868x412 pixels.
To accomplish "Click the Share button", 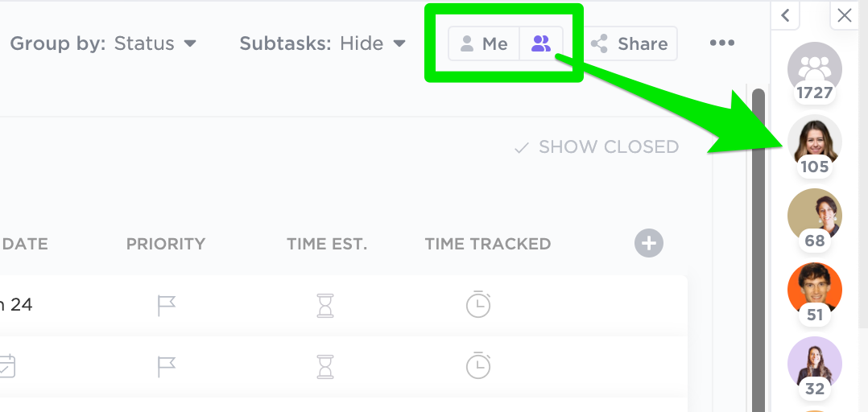I will pyautogui.click(x=630, y=43).
